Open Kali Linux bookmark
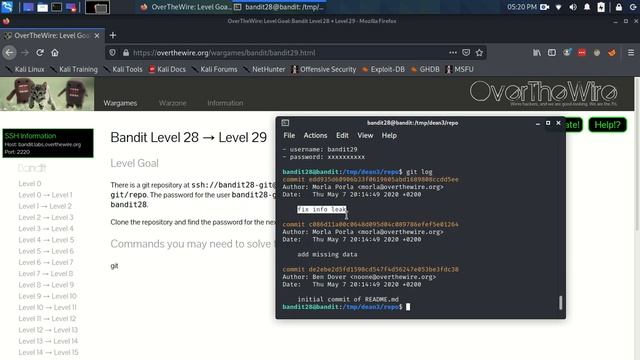Viewport: 640px width, 360px height. (x=25, y=69)
